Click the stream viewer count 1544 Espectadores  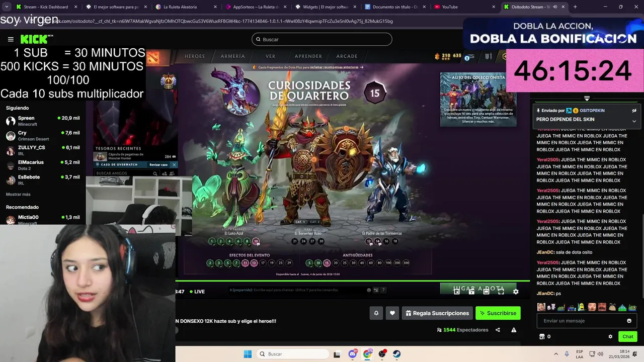(x=462, y=330)
